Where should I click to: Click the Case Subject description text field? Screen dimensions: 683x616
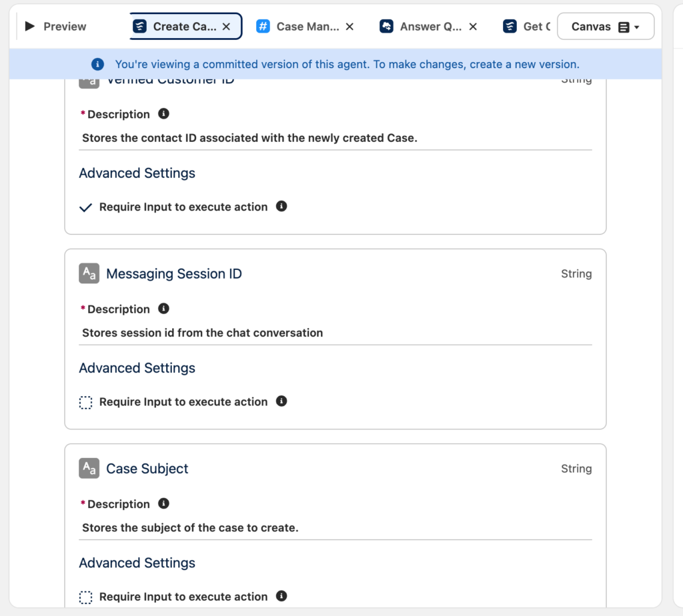[335, 527]
